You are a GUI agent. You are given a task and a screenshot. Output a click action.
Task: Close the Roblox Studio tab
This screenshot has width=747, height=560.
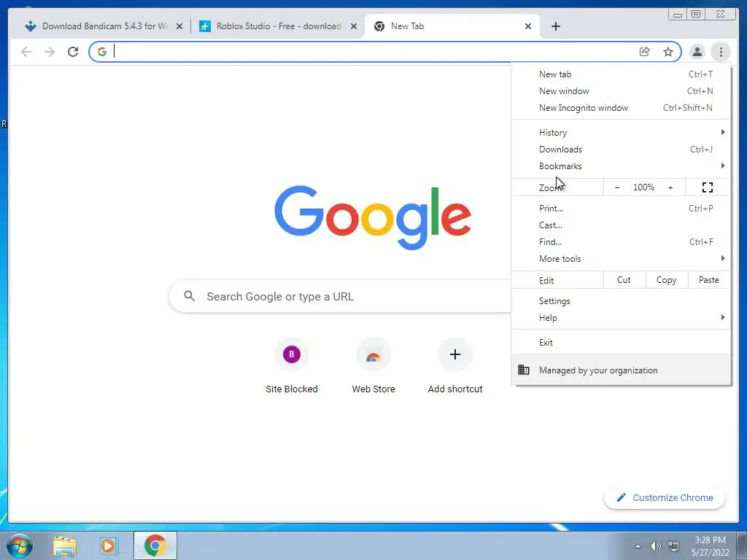354,26
